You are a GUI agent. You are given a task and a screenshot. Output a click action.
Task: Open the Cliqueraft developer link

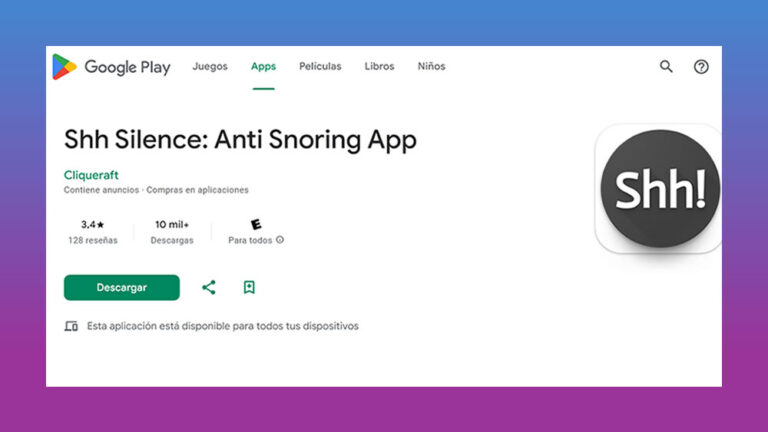[x=91, y=175]
